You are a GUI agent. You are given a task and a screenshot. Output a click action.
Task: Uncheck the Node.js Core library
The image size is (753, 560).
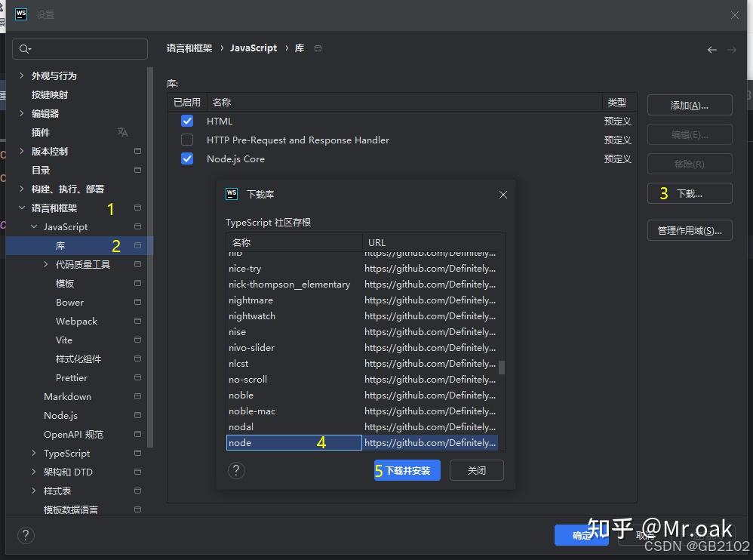[x=186, y=158]
